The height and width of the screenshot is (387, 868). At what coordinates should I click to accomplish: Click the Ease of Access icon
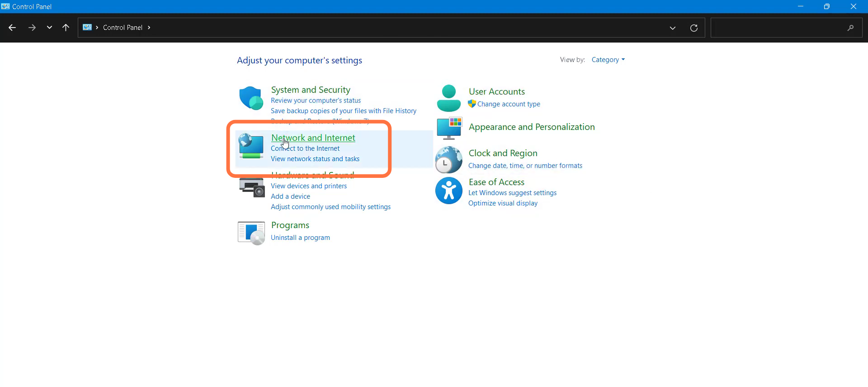click(x=448, y=191)
